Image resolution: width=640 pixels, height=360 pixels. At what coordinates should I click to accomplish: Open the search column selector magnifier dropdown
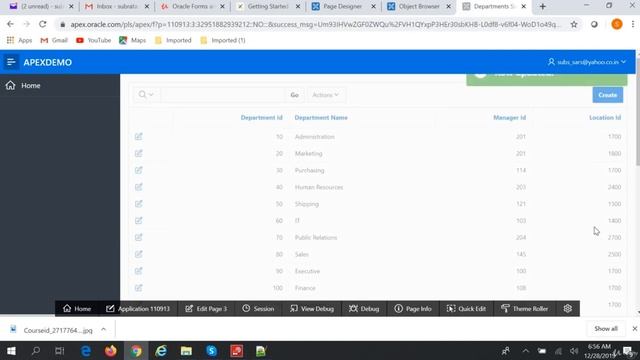146,95
